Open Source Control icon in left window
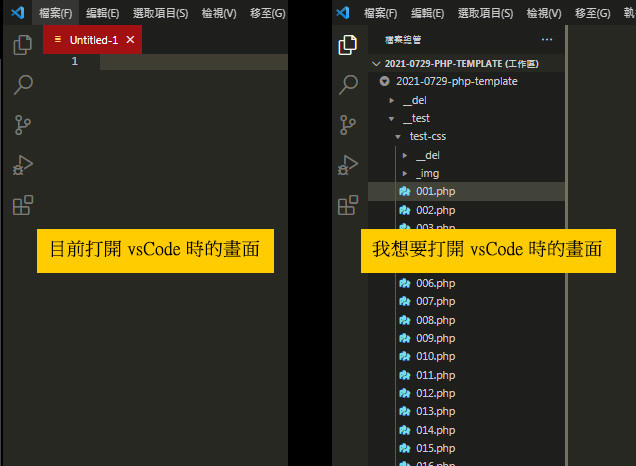This screenshot has width=636, height=466. 22,125
